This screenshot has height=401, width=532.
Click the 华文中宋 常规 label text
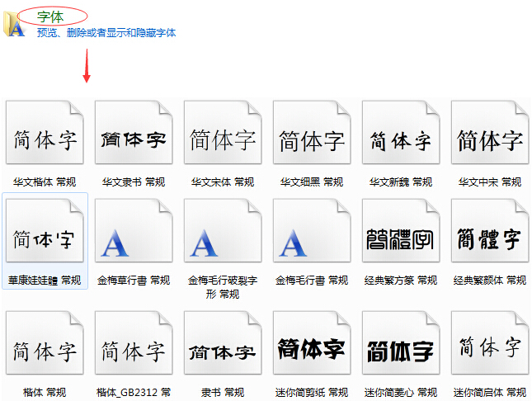[490, 182]
